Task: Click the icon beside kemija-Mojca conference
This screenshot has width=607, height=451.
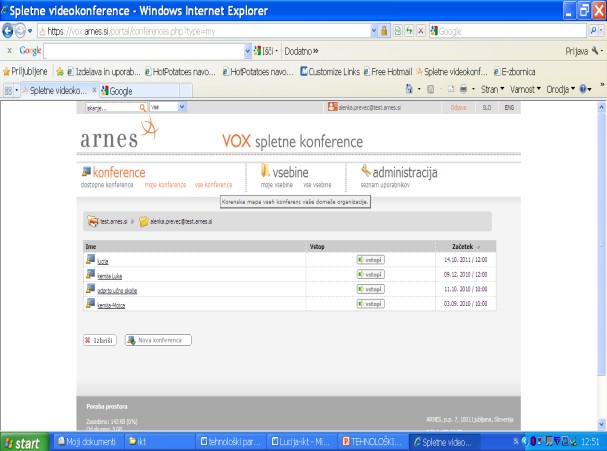Action: (91, 303)
